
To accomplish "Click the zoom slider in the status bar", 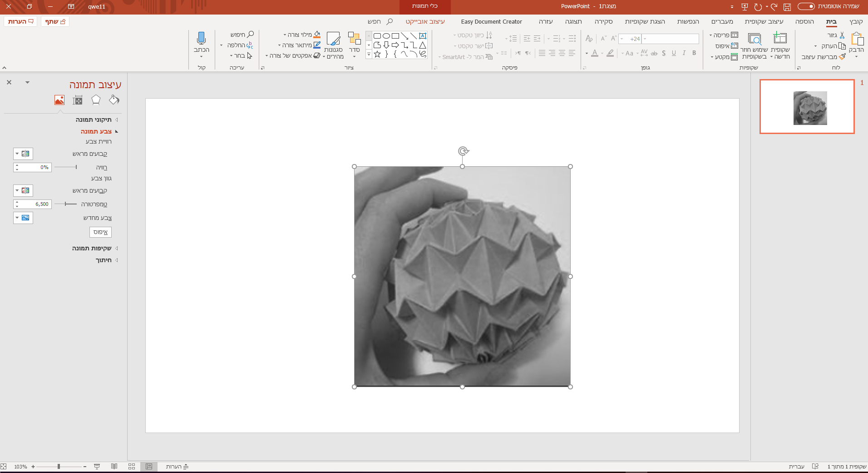I will (59, 467).
